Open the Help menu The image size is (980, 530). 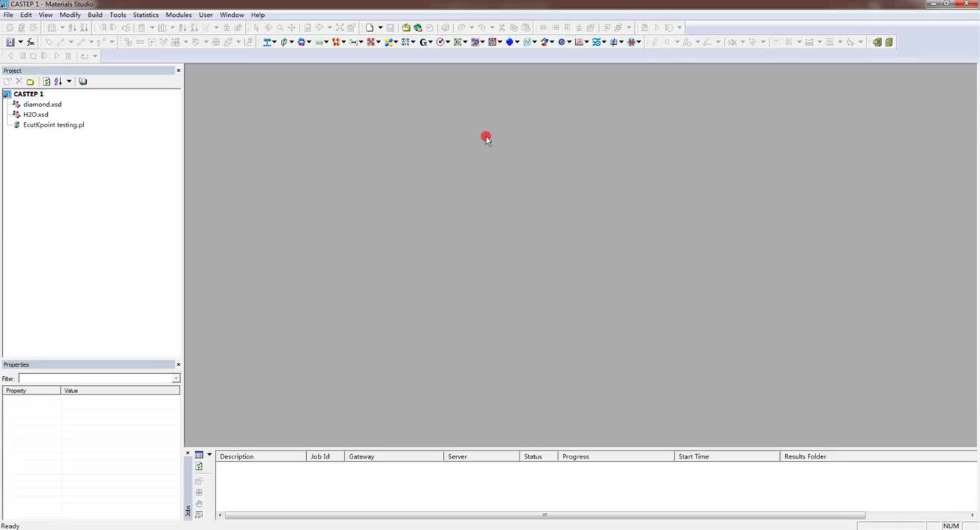(x=258, y=15)
